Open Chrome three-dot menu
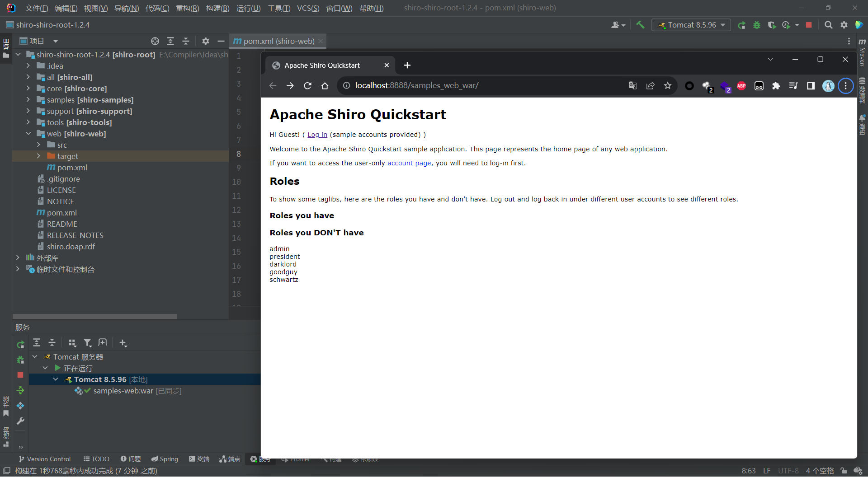 pos(845,86)
